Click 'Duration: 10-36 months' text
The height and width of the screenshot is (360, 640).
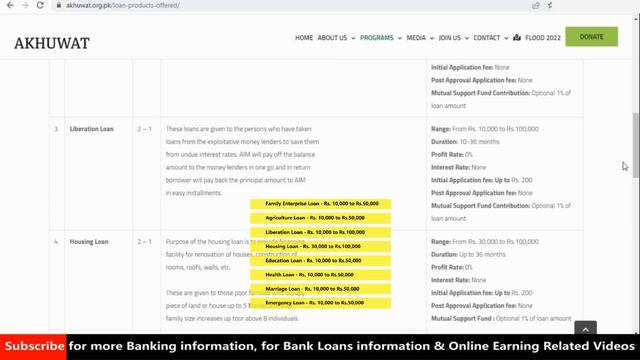(465, 142)
